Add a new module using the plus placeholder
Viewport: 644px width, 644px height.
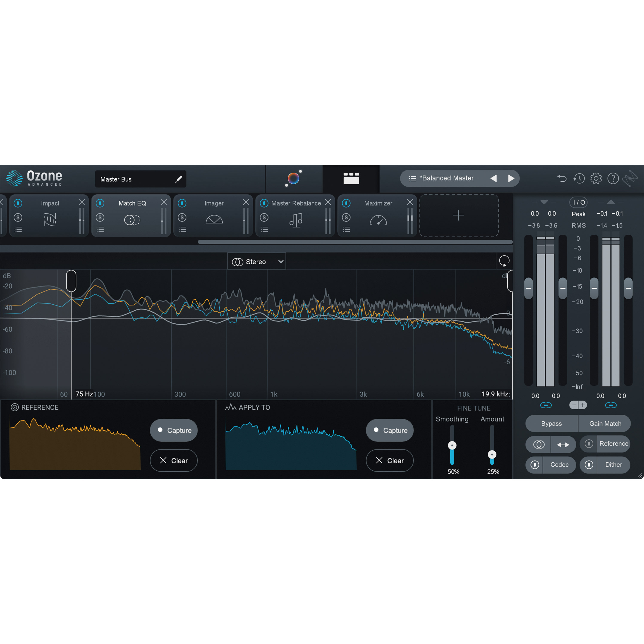(x=459, y=215)
